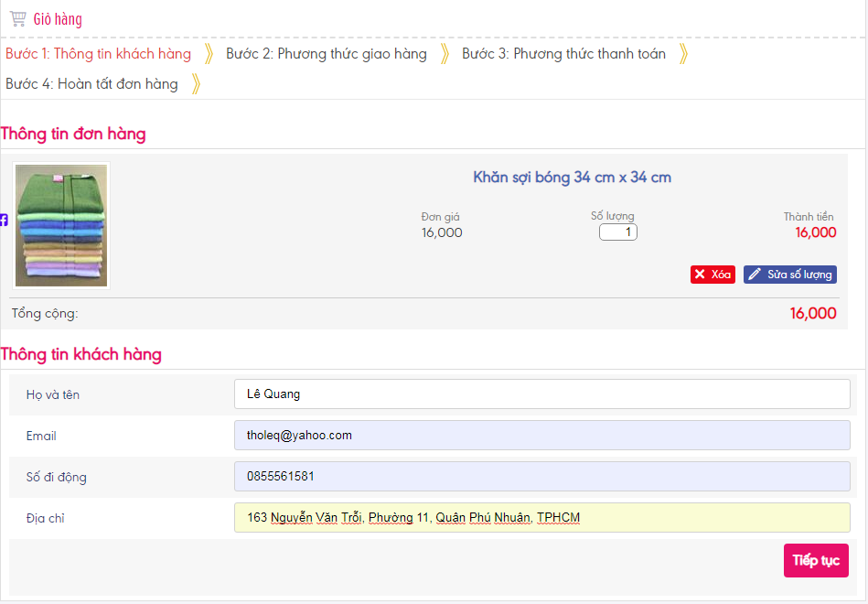The height and width of the screenshot is (604, 868).
Task: Focus the Địa chỉ address field
Action: click(541, 518)
